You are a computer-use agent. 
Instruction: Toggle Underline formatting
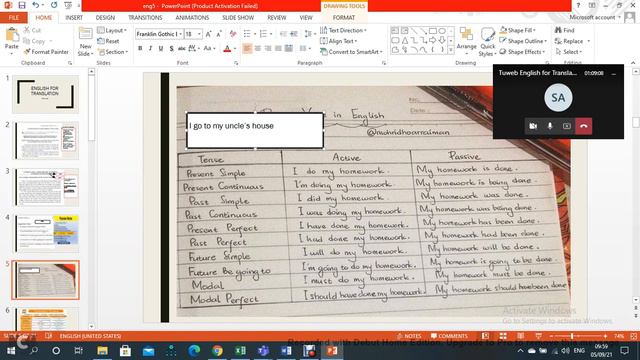coord(161,49)
